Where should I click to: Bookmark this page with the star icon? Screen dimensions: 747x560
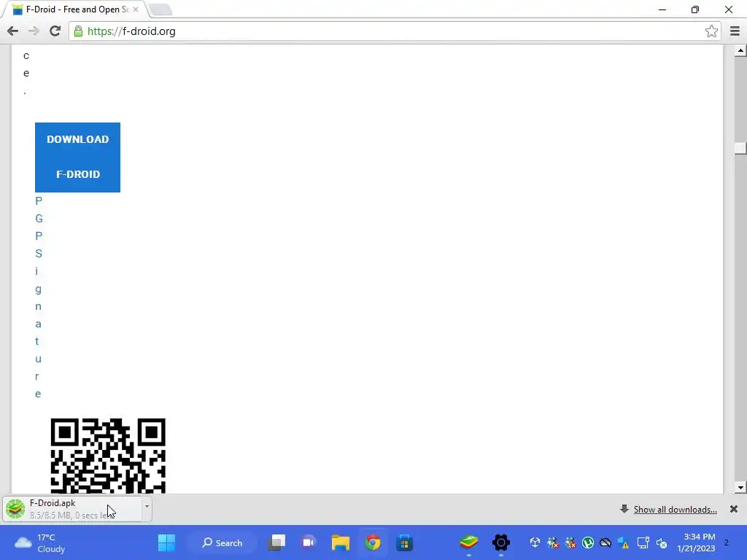711,31
